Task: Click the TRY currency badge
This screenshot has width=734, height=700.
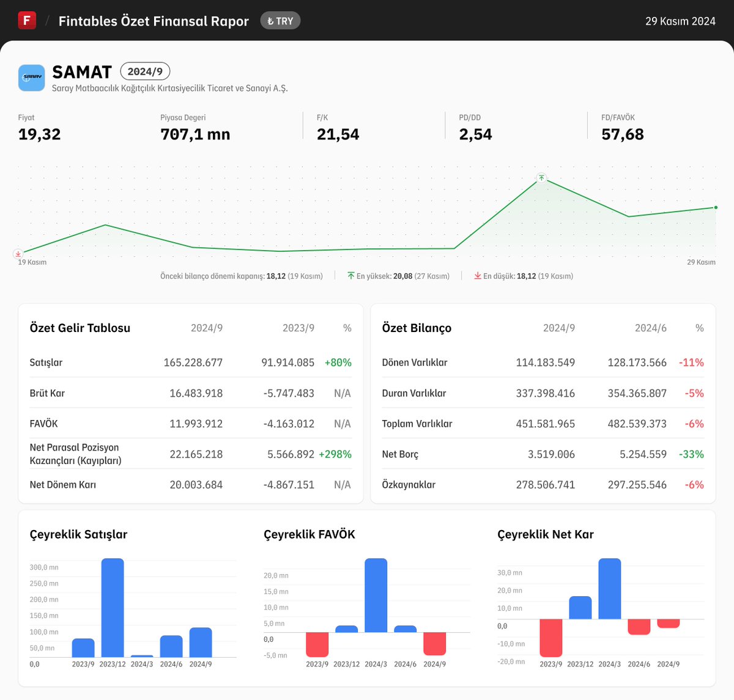Action: tap(280, 21)
